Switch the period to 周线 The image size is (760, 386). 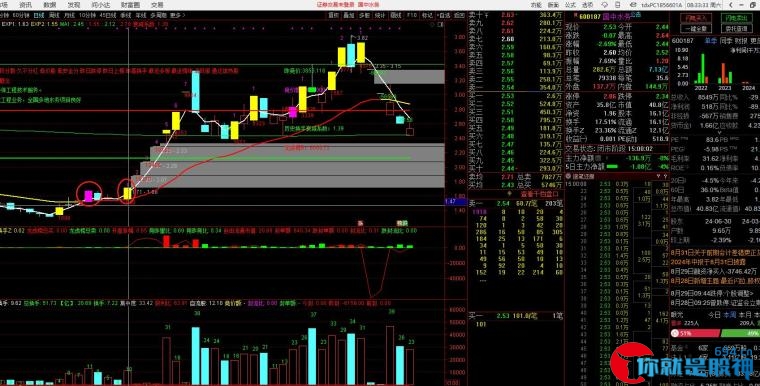53,15
